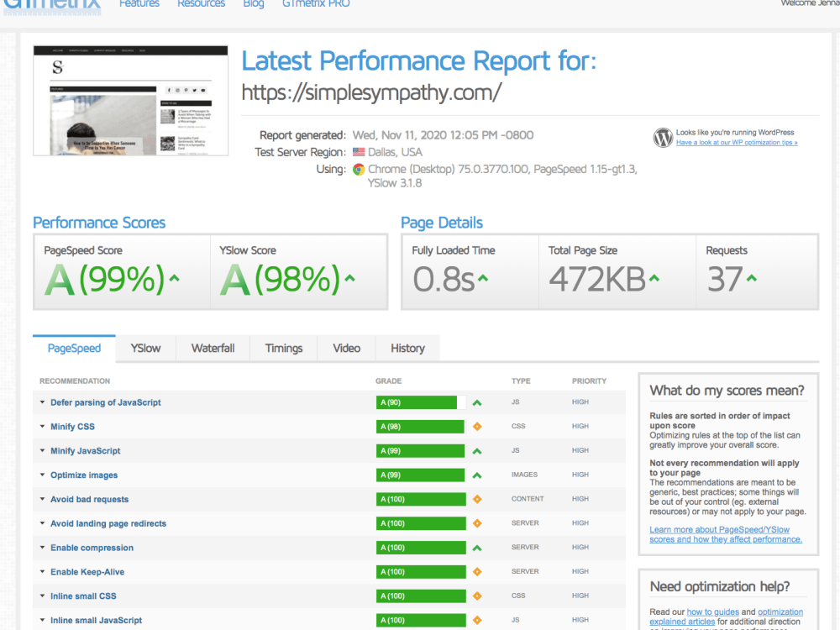
Task: Expand the Minify JavaScript disclosure triangle
Action: pyautogui.click(x=42, y=450)
